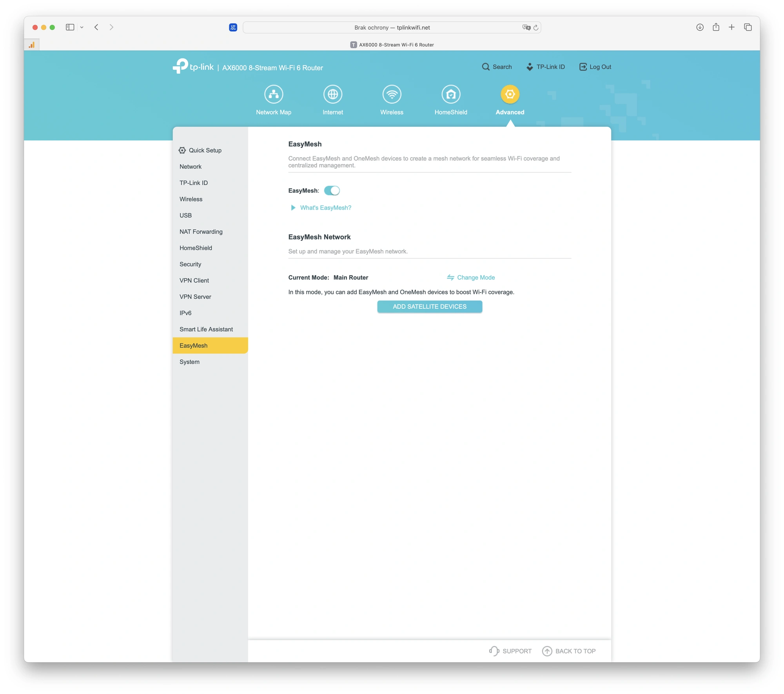Click the Safari share icon
The width and height of the screenshot is (784, 694).
[716, 27]
